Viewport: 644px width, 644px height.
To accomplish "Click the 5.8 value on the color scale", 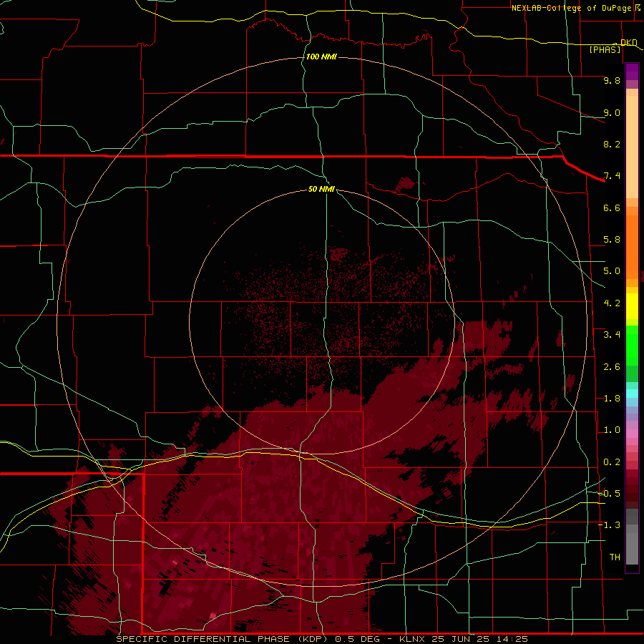I will (x=612, y=240).
